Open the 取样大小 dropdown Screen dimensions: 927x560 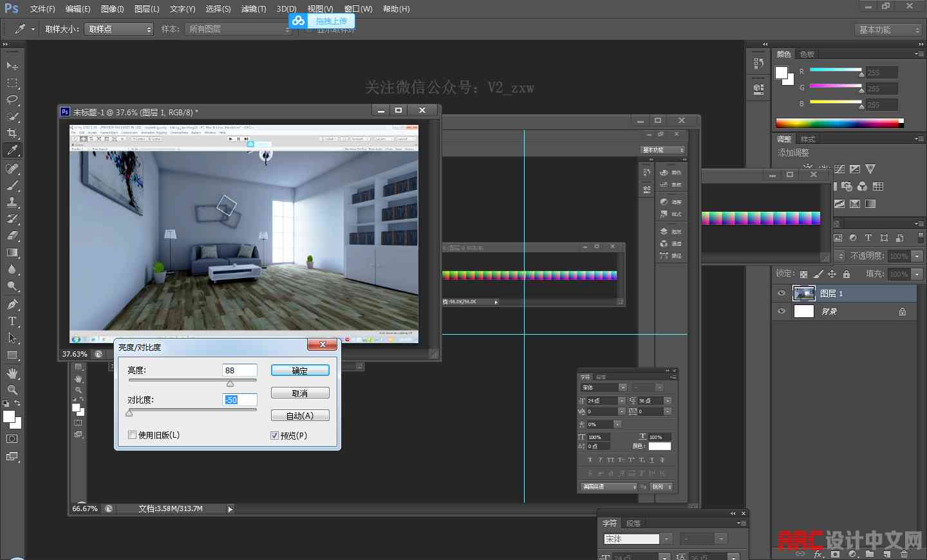tap(119, 30)
